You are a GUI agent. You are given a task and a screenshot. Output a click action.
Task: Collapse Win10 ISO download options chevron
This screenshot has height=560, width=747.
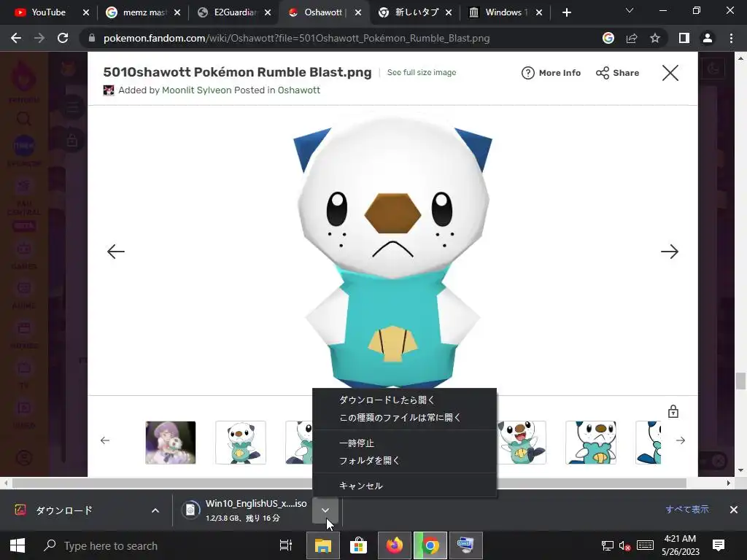point(325,510)
